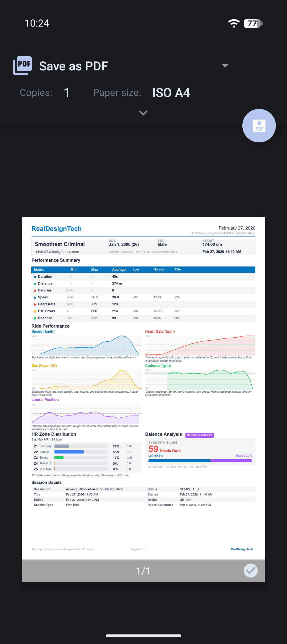Open the Save as PDF destination dropdown arrow
Viewport: 287px width, 644px height.
[x=225, y=66]
